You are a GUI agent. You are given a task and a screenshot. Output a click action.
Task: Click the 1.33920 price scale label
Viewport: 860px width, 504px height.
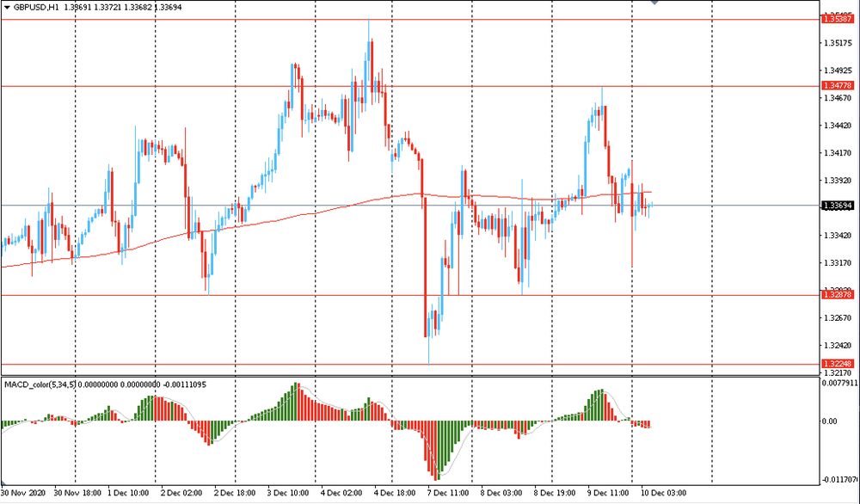[838, 181]
